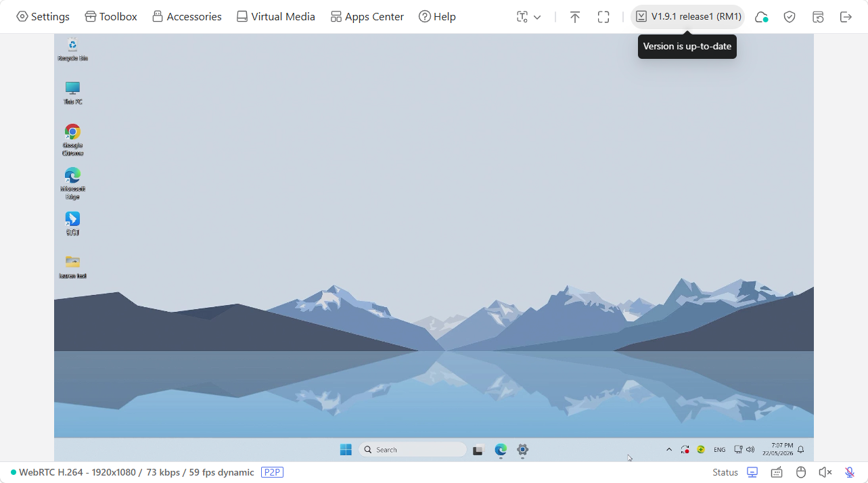Image resolution: width=868 pixels, height=483 pixels.
Task: Select the Microsoft Edge desktop shortcut
Action: coord(72,183)
